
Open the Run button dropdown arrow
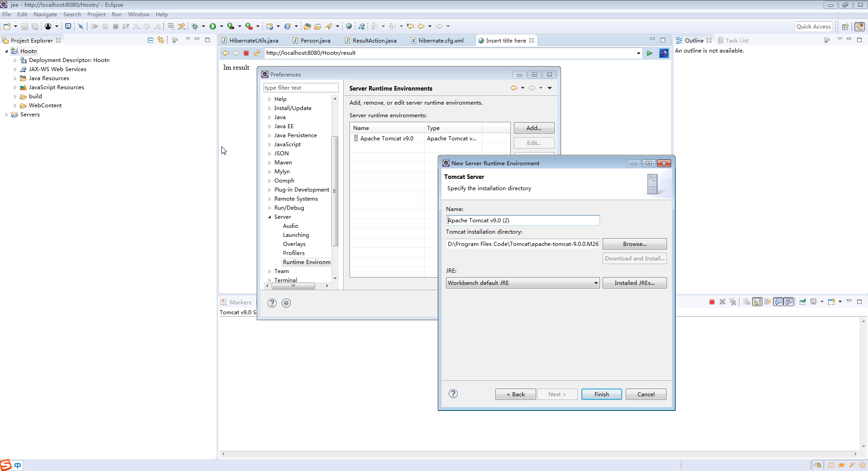click(x=221, y=26)
